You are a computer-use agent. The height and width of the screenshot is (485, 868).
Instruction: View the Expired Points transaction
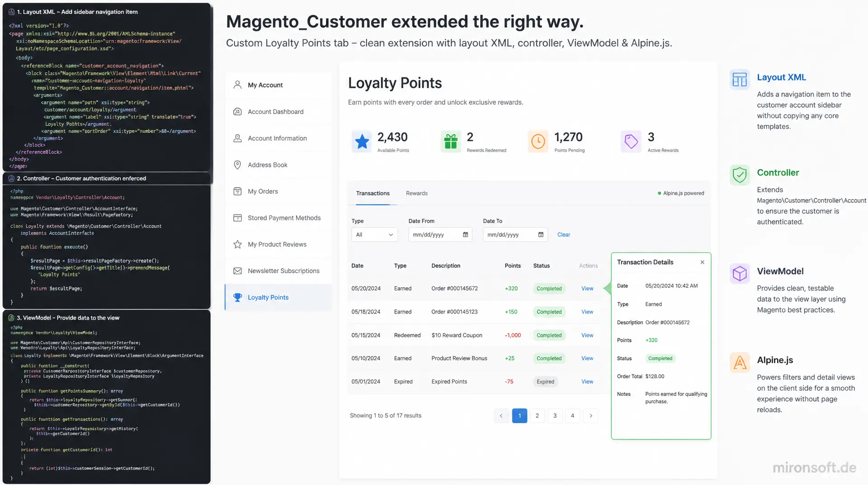pos(587,381)
